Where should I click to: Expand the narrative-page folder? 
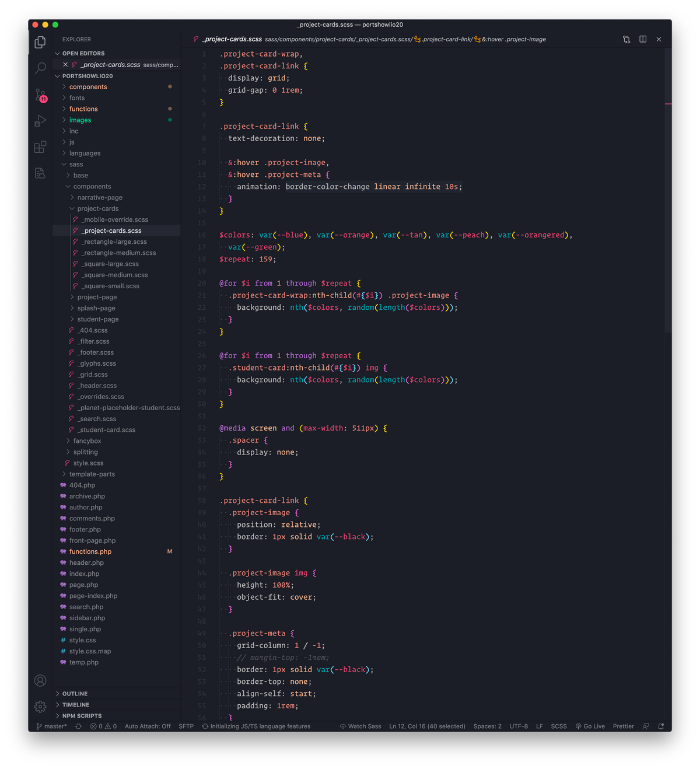click(x=117, y=198)
